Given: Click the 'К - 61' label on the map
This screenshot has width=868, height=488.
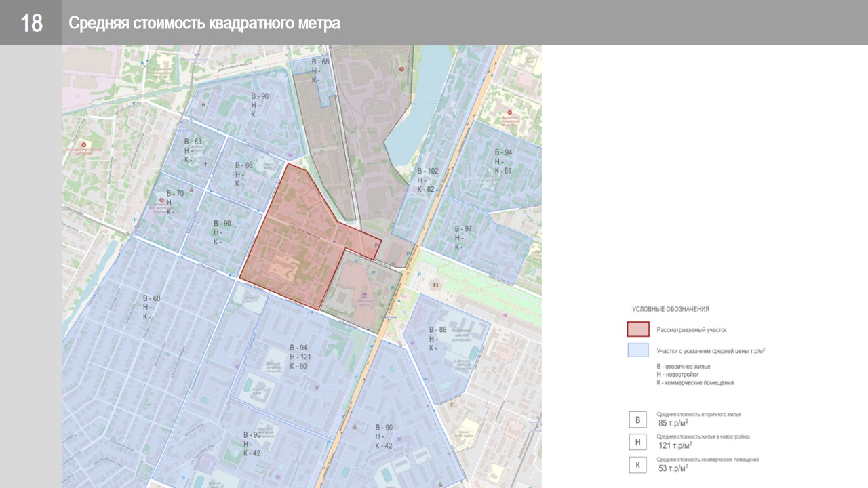Looking at the screenshot, I should pyautogui.click(x=502, y=171).
